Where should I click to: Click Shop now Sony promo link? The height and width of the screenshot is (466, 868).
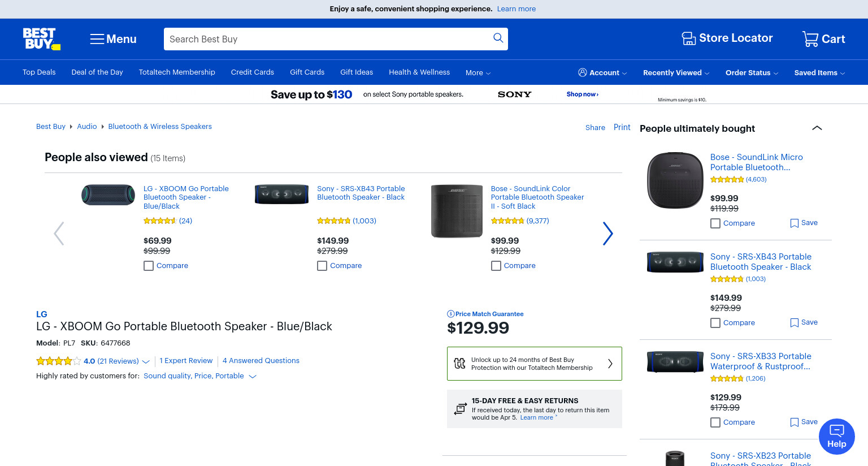point(583,94)
